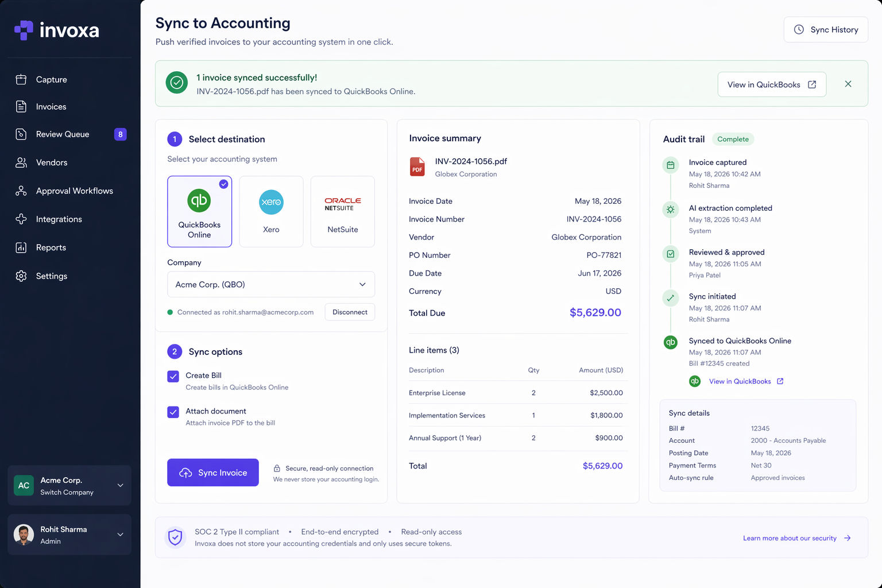Dismiss the success banner with X
The image size is (882, 588).
point(848,84)
